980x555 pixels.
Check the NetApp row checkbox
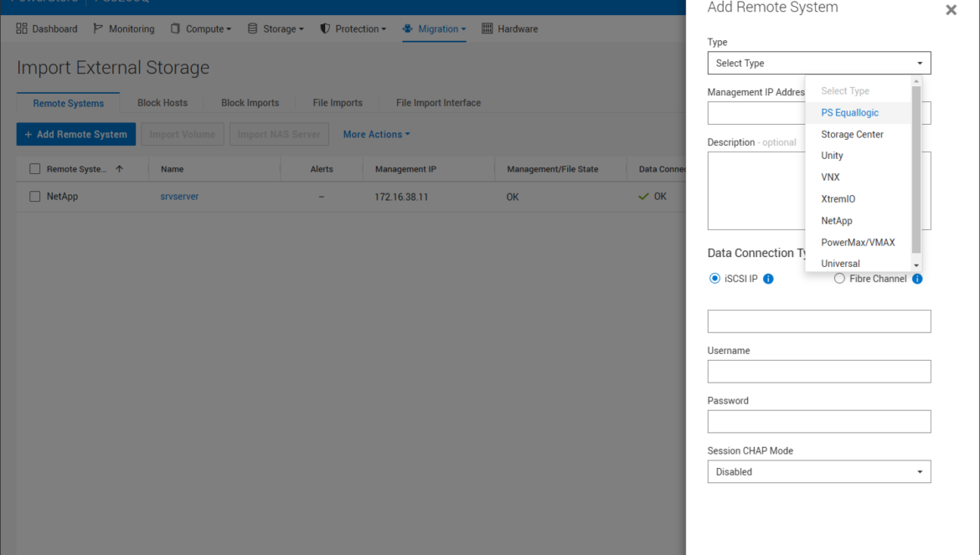click(35, 196)
